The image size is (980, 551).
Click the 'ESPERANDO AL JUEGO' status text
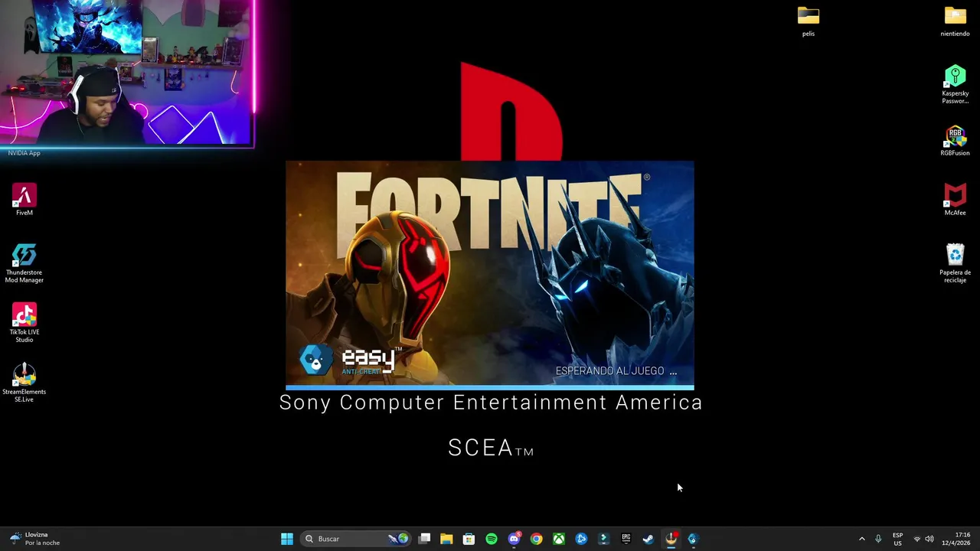[616, 371]
